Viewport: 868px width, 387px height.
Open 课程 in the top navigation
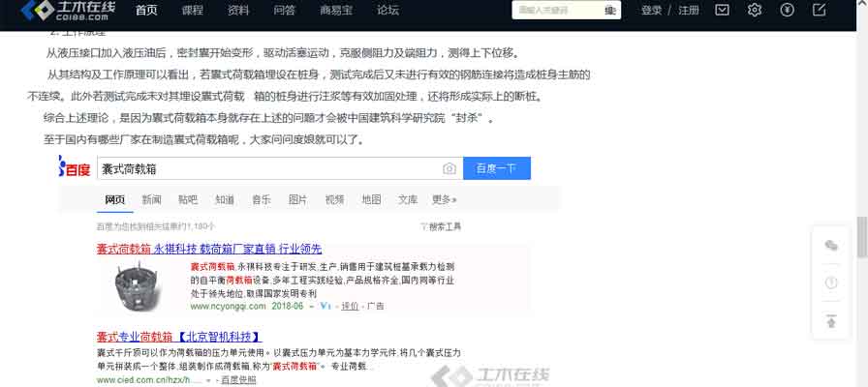(192, 11)
